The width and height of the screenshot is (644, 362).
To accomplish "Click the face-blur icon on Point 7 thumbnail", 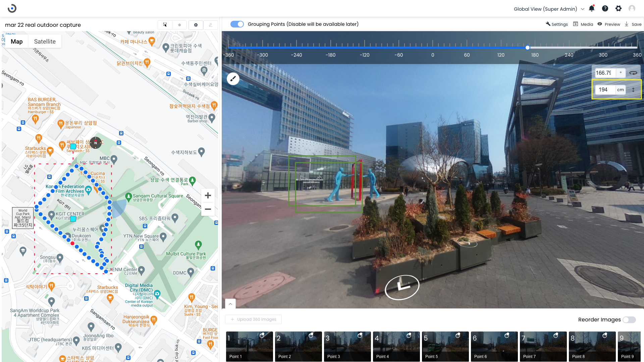I will (556, 336).
